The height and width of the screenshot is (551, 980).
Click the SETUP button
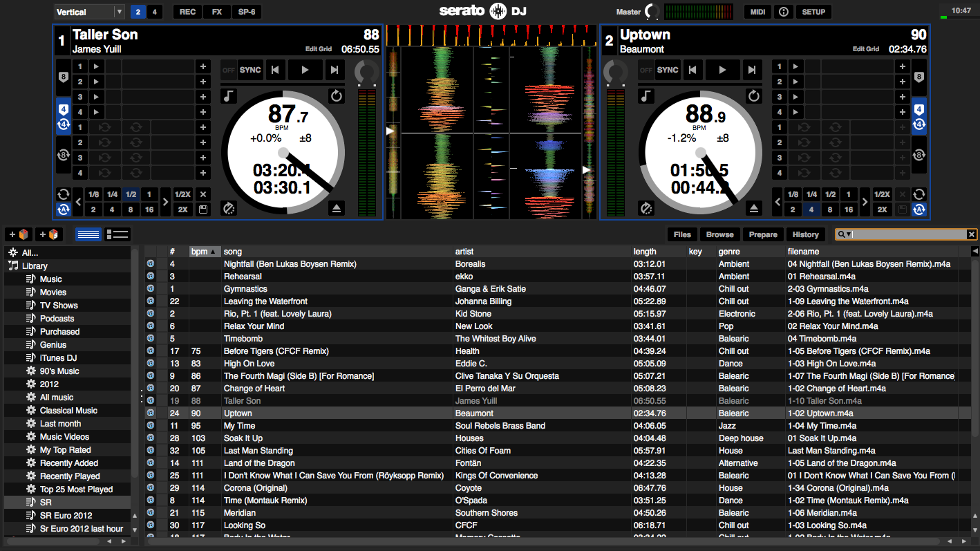coord(813,12)
